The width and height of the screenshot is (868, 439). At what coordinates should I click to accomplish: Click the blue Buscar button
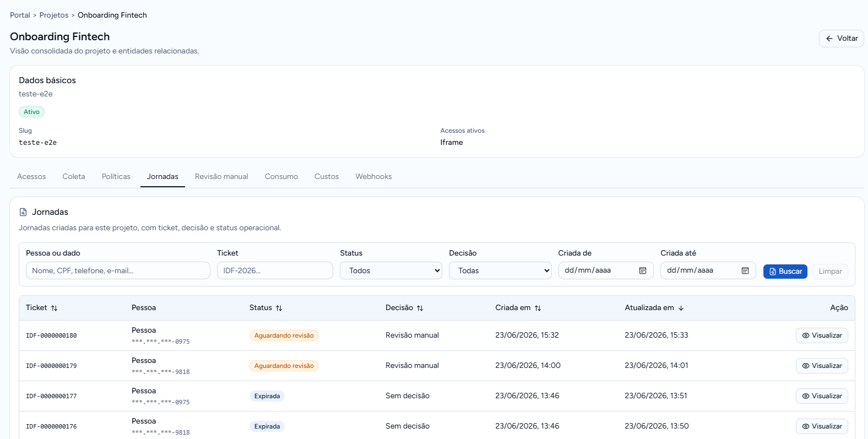[x=785, y=272]
